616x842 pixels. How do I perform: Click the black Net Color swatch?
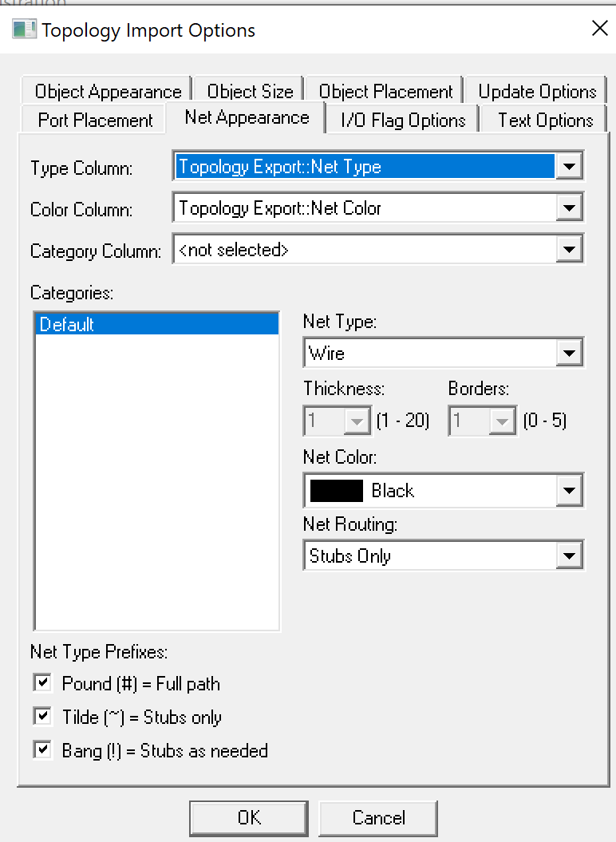pyautogui.click(x=337, y=491)
